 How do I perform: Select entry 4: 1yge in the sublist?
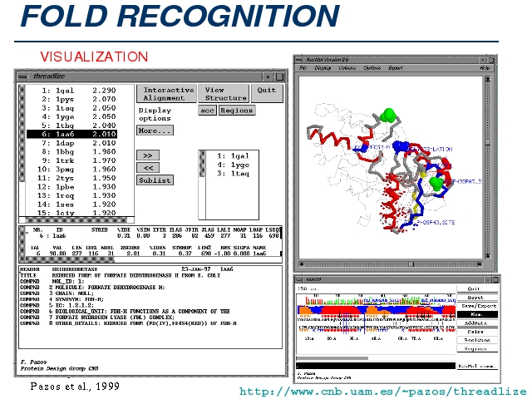coord(234,165)
